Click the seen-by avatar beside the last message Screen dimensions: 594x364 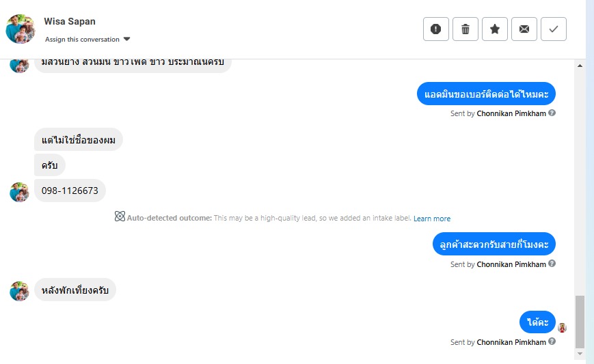coord(562,328)
